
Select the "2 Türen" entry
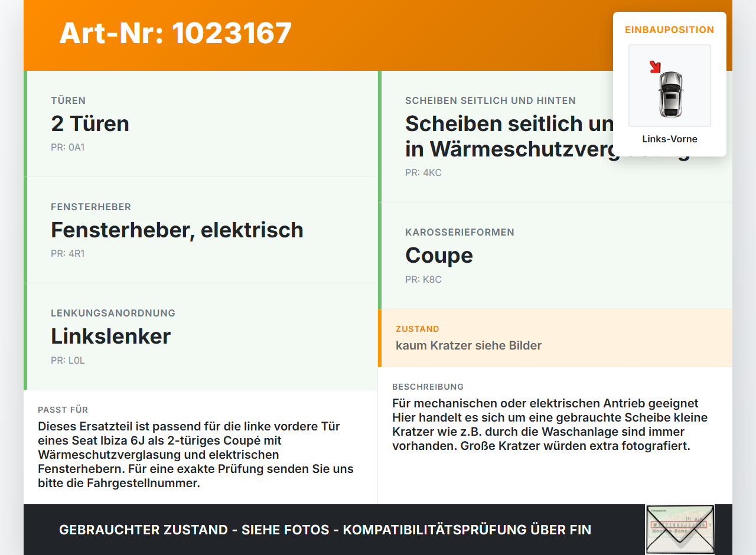[90, 124]
